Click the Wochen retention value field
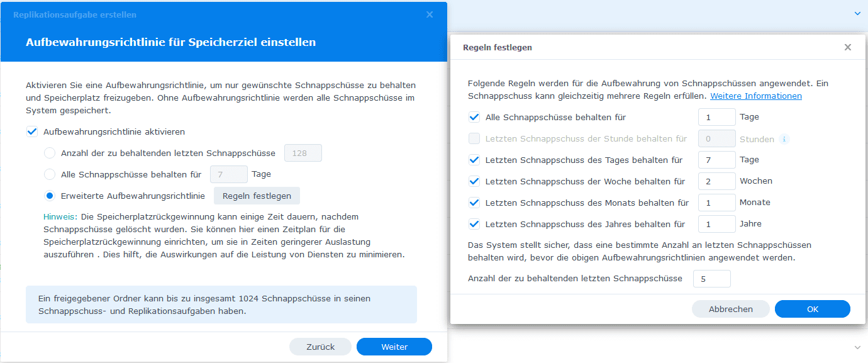 pyautogui.click(x=716, y=181)
